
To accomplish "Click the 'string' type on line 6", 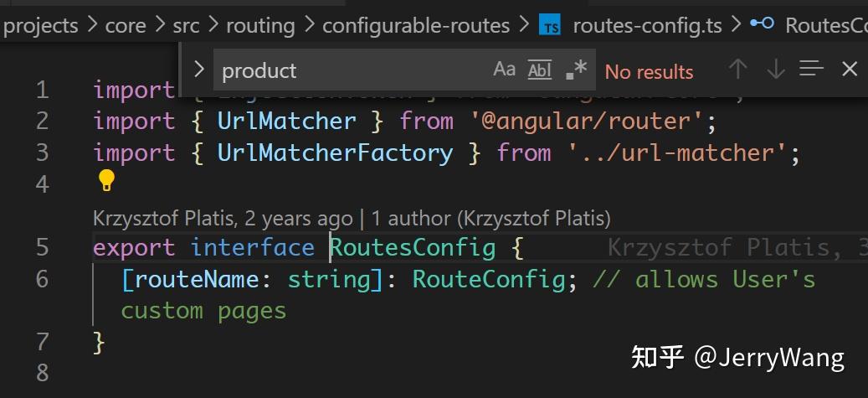I will 330,279.
